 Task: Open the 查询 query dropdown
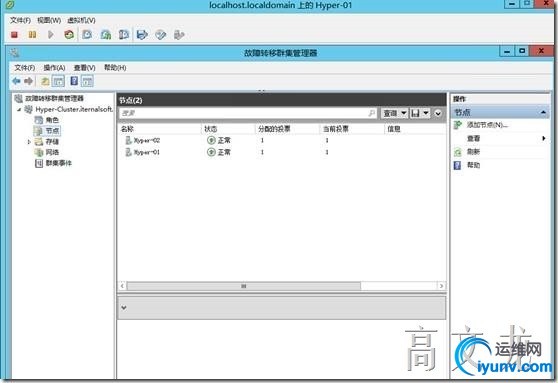pyautogui.click(x=394, y=113)
